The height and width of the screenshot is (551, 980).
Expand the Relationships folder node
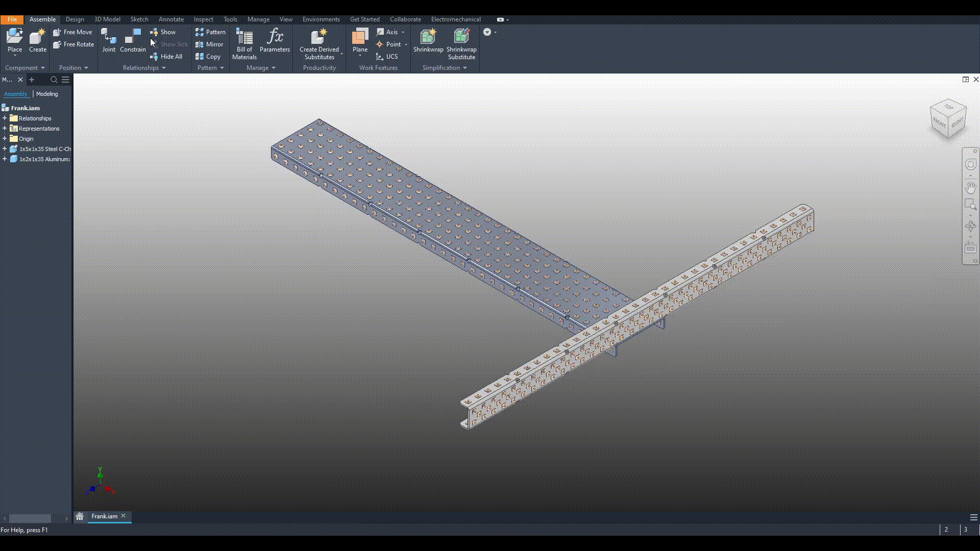pyautogui.click(x=5, y=118)
